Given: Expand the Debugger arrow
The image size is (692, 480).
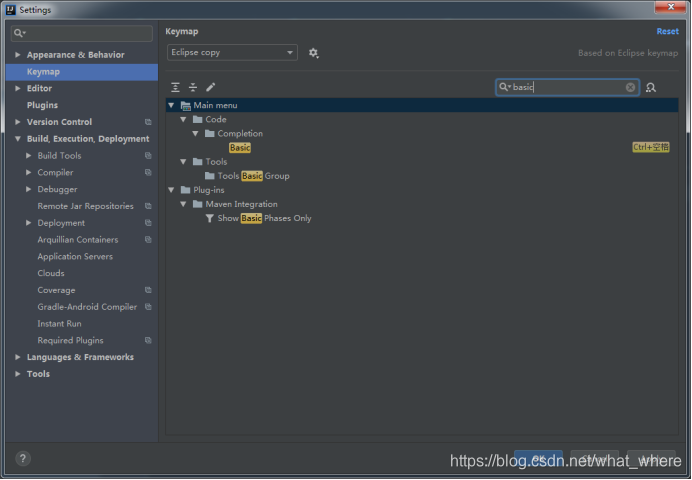Looking at the screenshot, I should coord(29,189).
